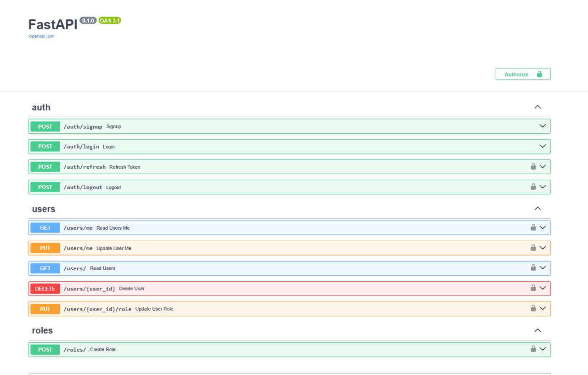Click the lock icon on Update User Role row
Screen dimensions: 588x375
(x=533, y=308)
